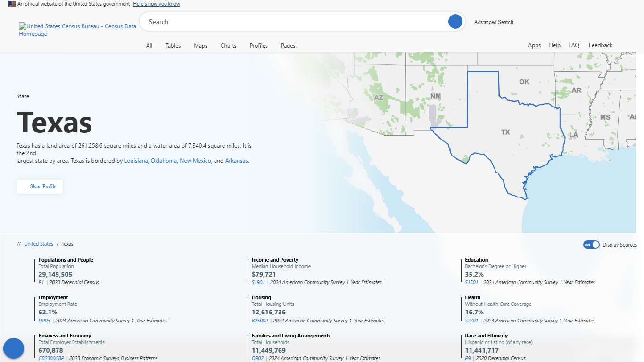This screenshot has width=644, height=362.
Task: Open the blue floating assistant button
Action: tap(14, 348)
